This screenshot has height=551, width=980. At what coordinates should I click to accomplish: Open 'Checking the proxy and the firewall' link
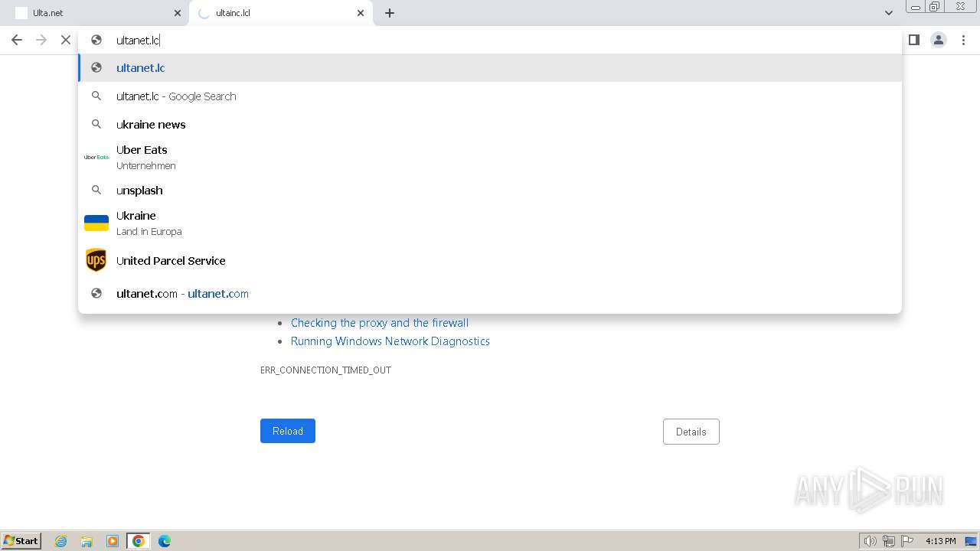point(380,323)
